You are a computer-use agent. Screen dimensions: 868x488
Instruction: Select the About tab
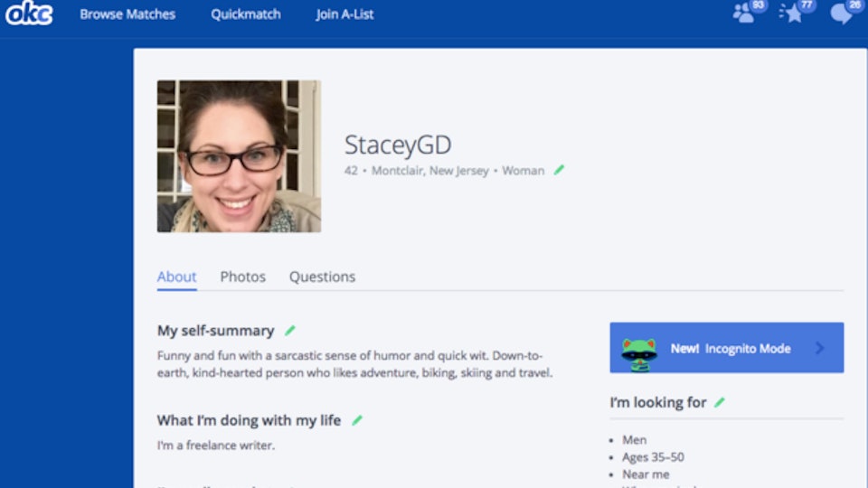click(176, 277)
